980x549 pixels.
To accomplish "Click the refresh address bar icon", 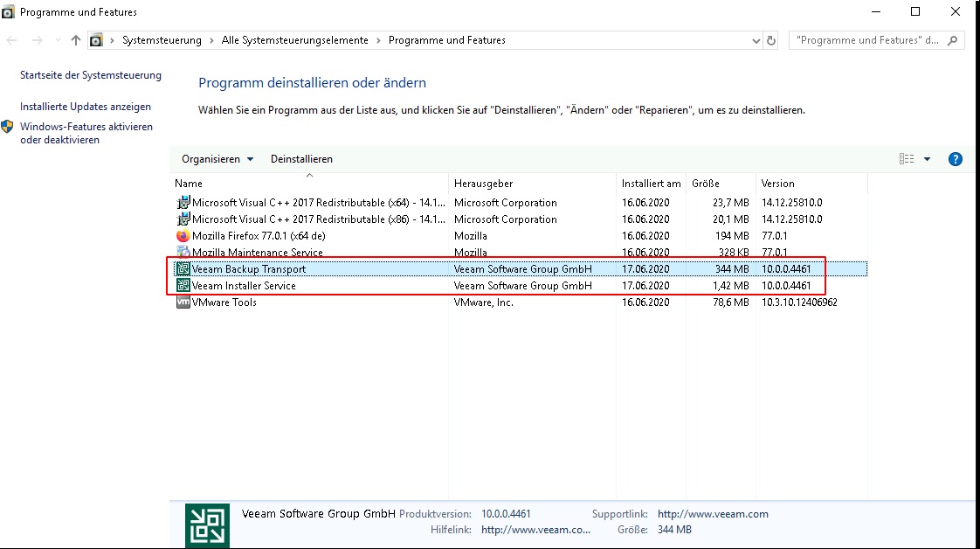I will point(770,40).
